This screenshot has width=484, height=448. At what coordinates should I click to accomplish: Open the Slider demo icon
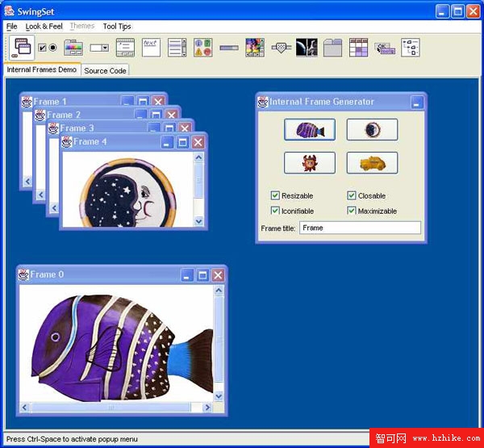point(282,48)
